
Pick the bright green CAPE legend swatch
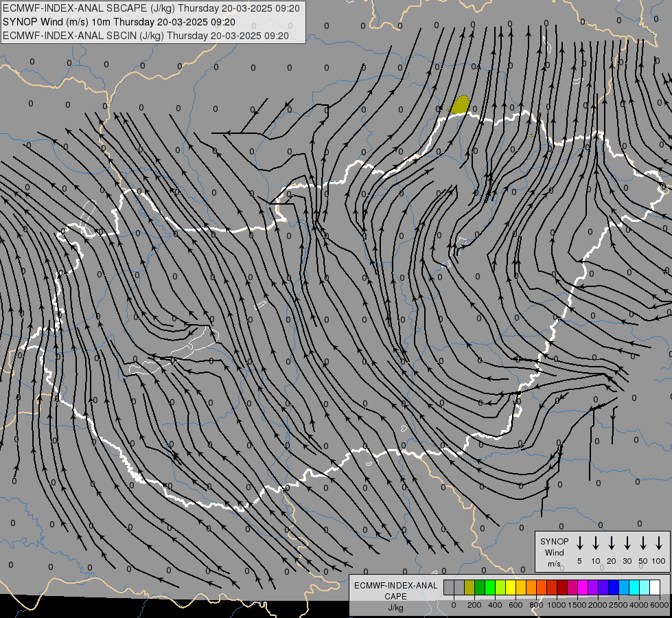coord(490,587)
